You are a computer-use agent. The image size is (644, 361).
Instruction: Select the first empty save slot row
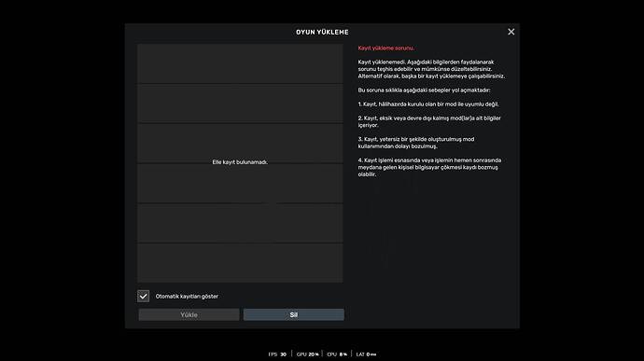click(x=240, y=63)
